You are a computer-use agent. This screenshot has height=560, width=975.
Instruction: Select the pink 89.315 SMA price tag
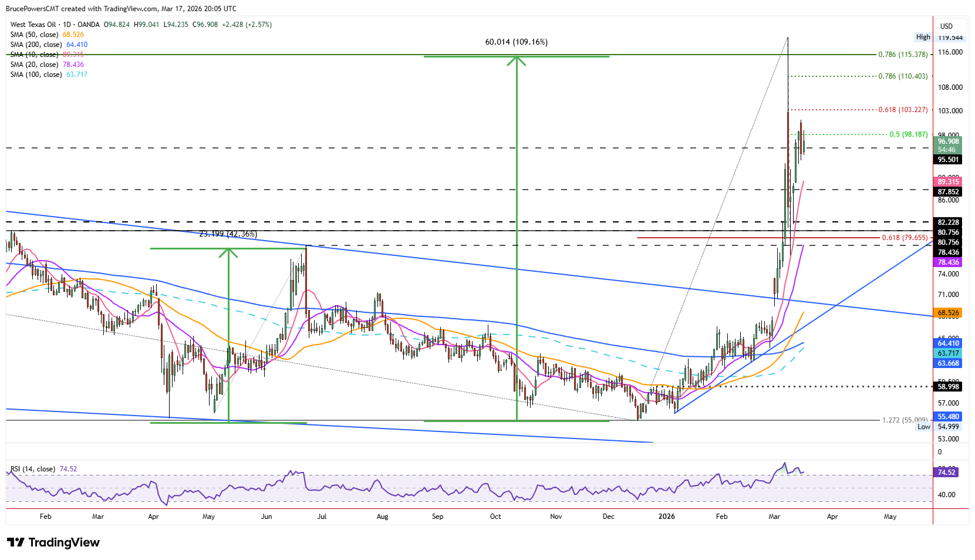tap(947, 182)
